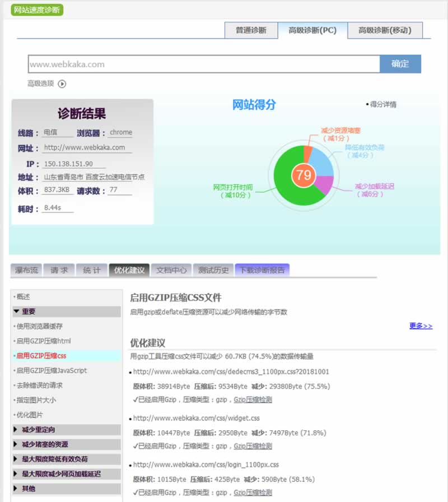Open the 瀑布流 tab
The width and height of the screenshot is (448, 502).
pyautogui.click(x=26, y=270)
